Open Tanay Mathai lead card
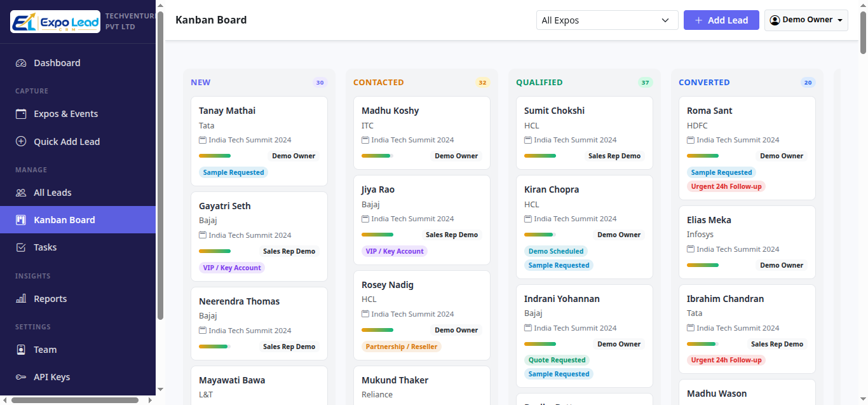The image size is (868, 405). tap(259, 141)
